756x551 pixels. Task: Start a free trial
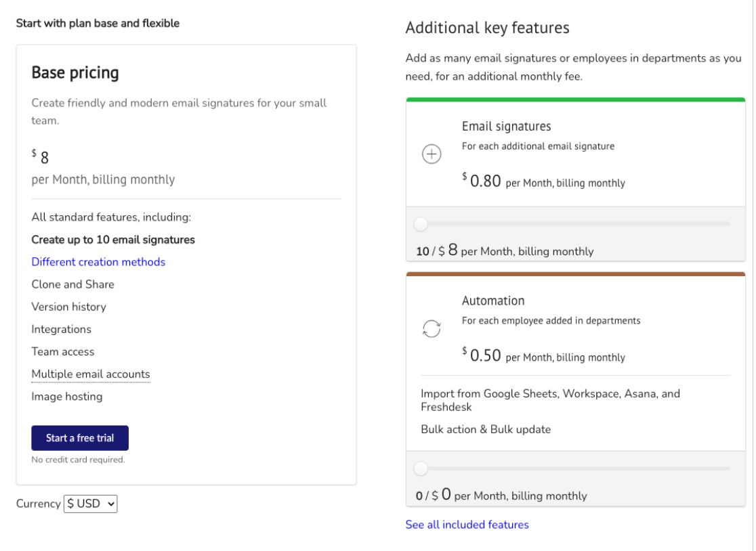pyautogui.click(x=80, y=438)
